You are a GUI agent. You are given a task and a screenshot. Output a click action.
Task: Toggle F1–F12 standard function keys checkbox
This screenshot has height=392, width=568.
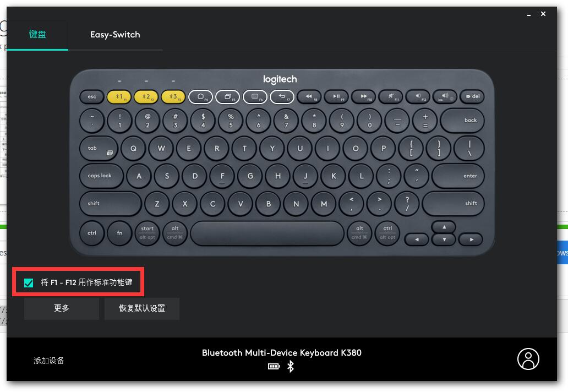pyautogui.click(x=29, y=282)
